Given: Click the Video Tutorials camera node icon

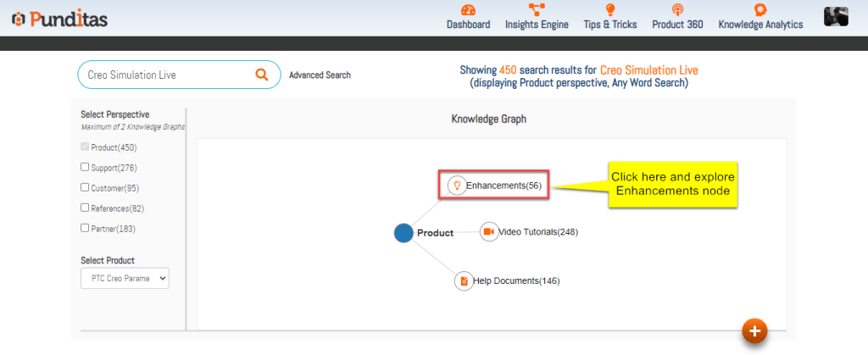Looking at the screenshot, I should tap(488, 232).
